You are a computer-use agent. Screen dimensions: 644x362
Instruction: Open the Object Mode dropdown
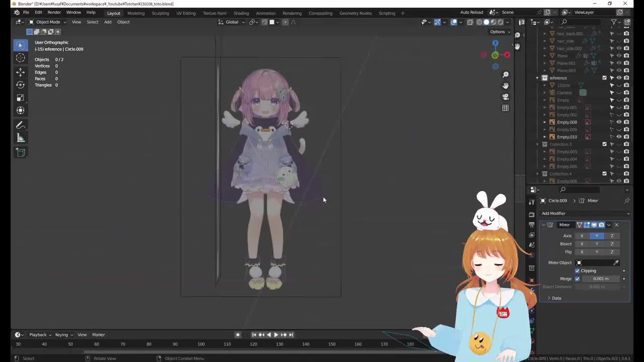[x=48, y=22]
